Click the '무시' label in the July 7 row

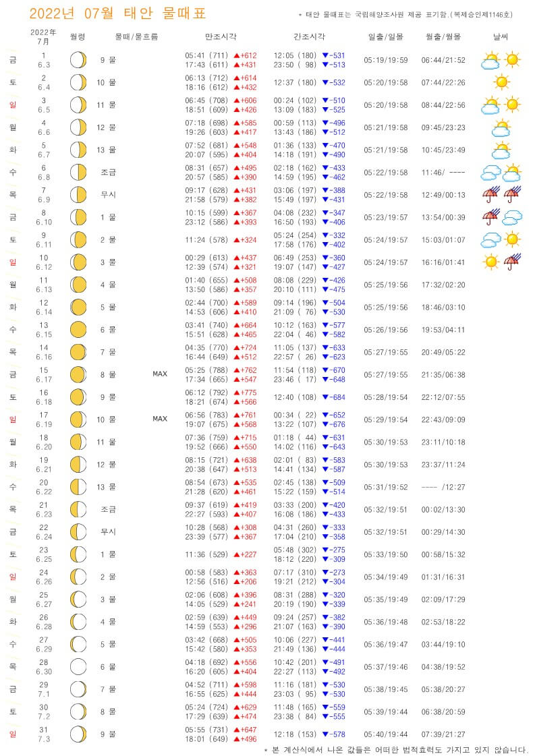click(108, 194)
